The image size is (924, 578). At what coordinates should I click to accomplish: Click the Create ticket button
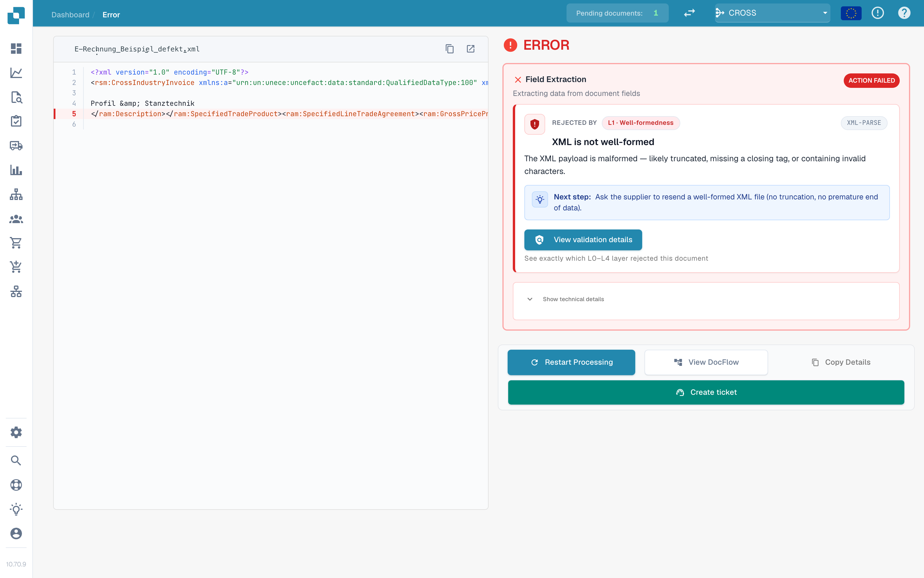point(706,392)
